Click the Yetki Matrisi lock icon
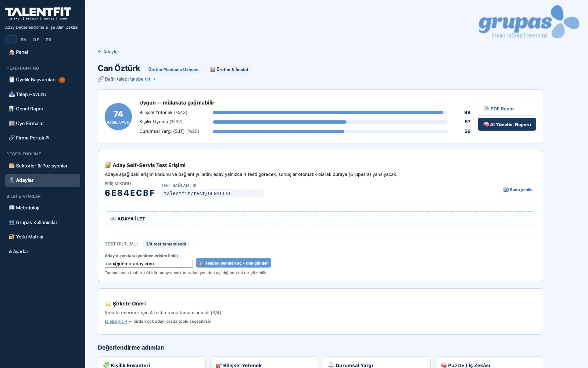Image resolution: width=588 pixels, height=368 pixels. click(12, 237)
